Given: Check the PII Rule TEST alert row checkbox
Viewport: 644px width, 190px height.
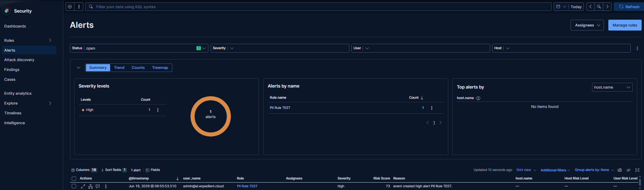Looking at the screenshot, I should 74,186.
